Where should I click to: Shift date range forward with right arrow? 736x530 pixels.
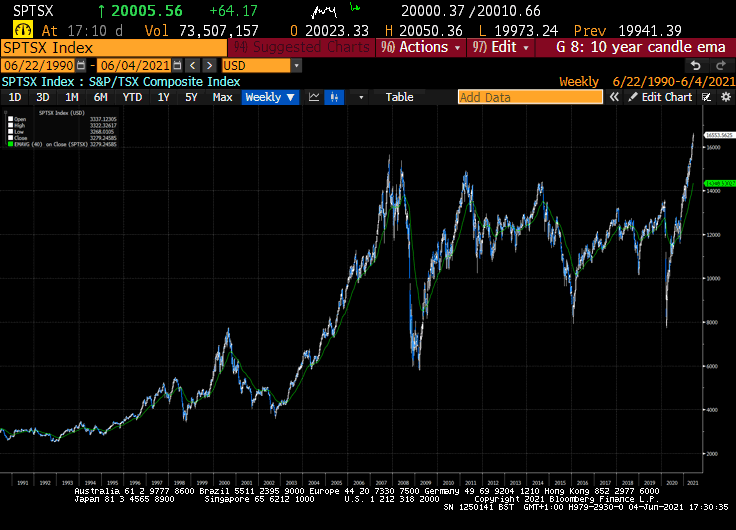(210, 66)
